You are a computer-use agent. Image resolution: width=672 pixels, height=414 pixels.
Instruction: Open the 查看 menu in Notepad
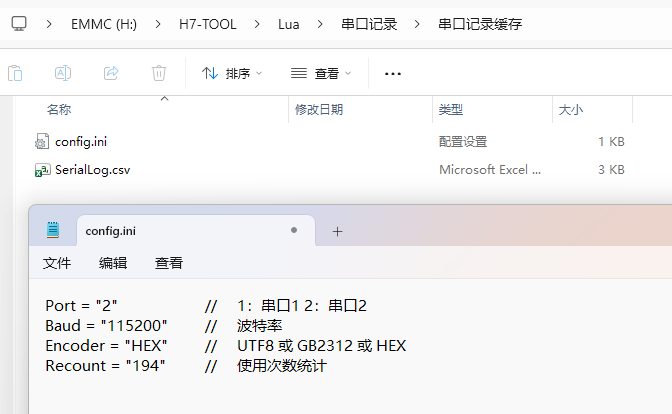tap(169, 263)
